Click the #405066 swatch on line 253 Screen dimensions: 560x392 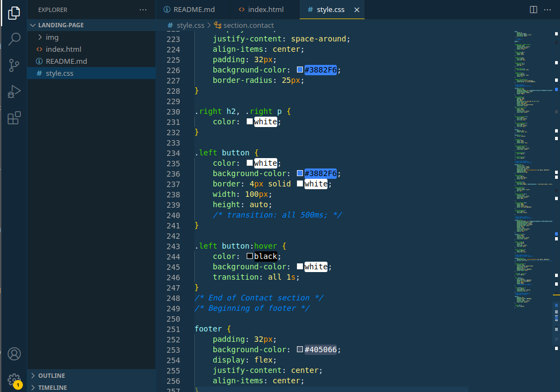tap(300, 349)
